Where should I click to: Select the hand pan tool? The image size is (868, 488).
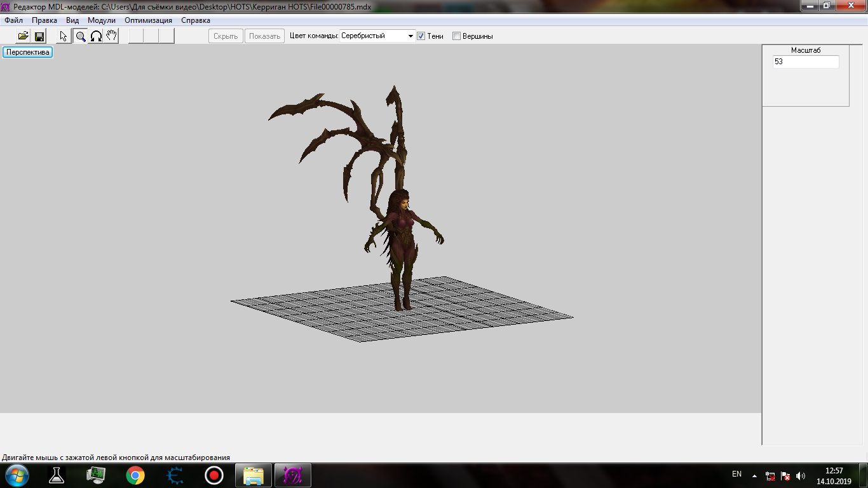click(111, 36)
